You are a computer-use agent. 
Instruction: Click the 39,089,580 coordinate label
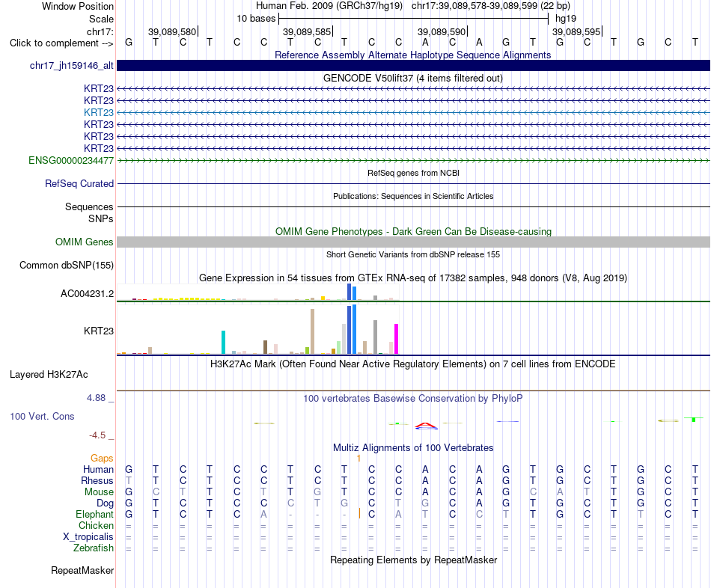coord(172,31)
